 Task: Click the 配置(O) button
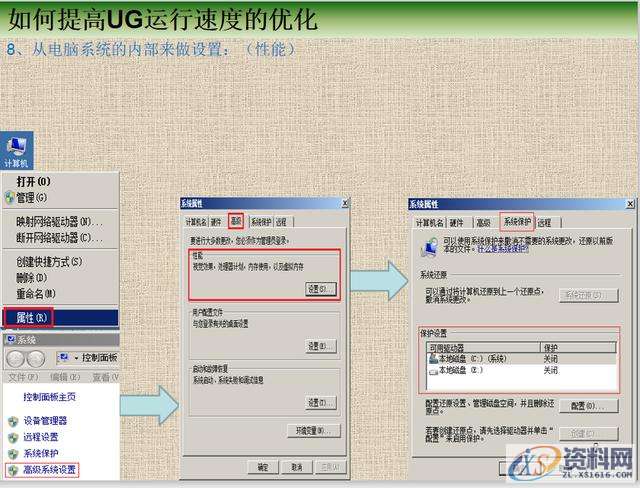[x=589, y=406]
